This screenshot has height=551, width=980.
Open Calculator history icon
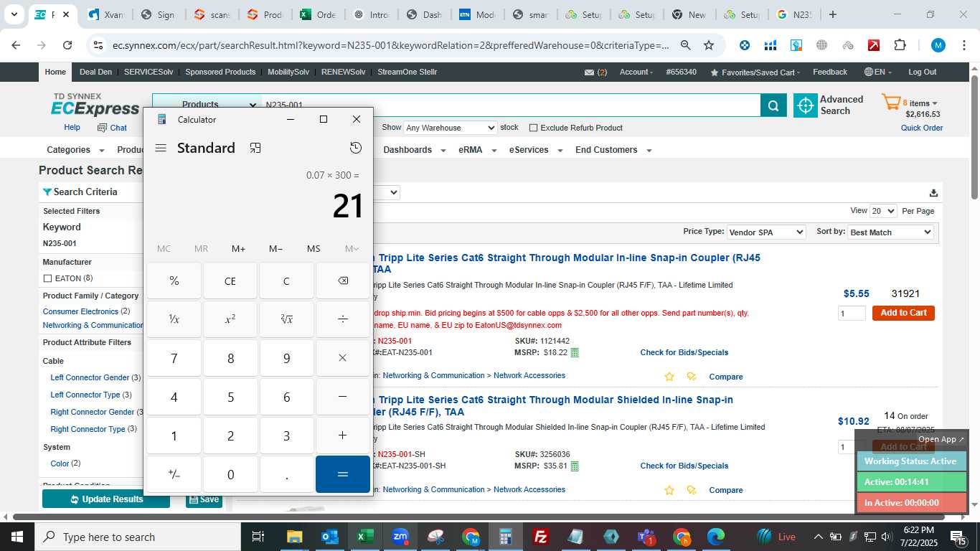tap(356, 148)
